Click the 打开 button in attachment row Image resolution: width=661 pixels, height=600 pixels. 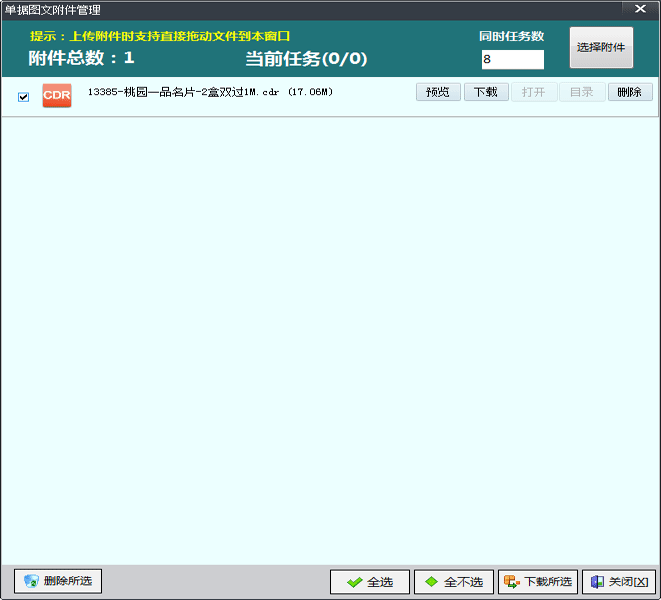click(x=534, y=92)
